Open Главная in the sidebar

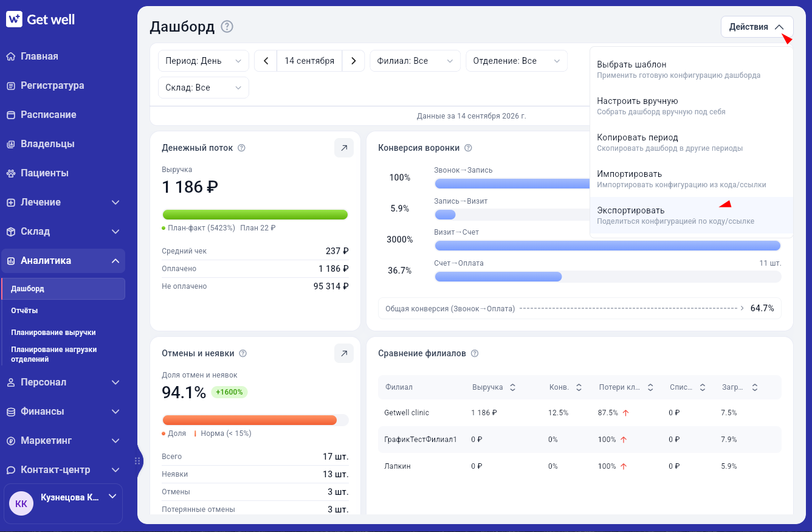click(x=63, y=56)
